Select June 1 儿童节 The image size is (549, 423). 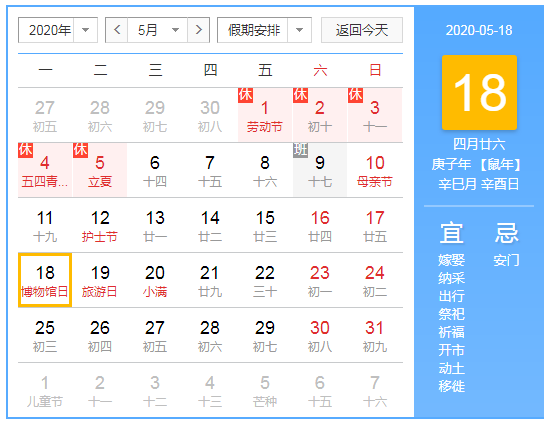[45, 390]
